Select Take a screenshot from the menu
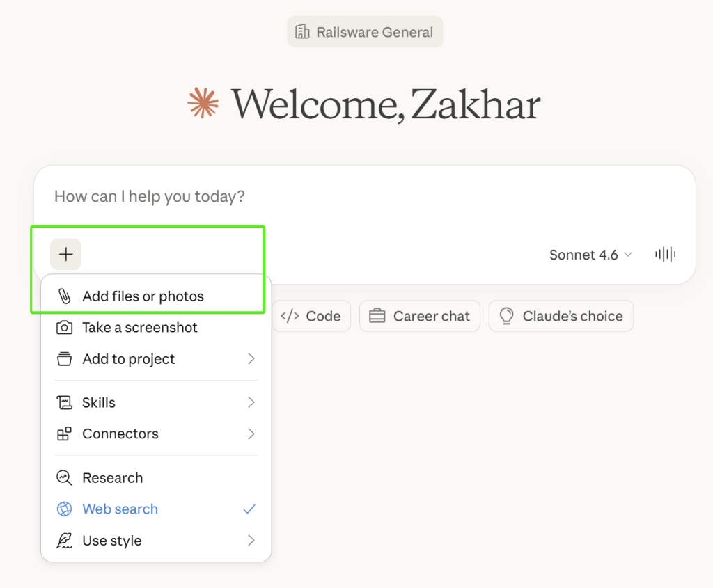The image size is (713, 588). [x=139, y=327]
